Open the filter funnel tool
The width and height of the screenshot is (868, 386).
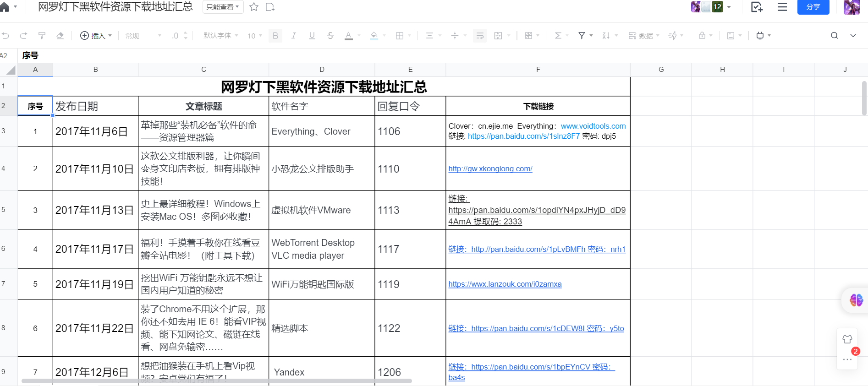point(582,36)
